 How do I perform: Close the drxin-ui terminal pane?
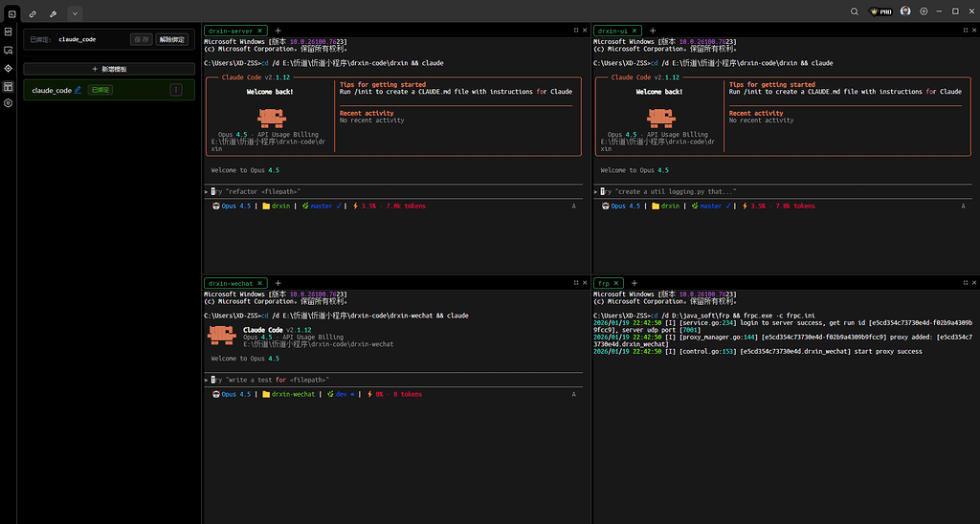974,30
